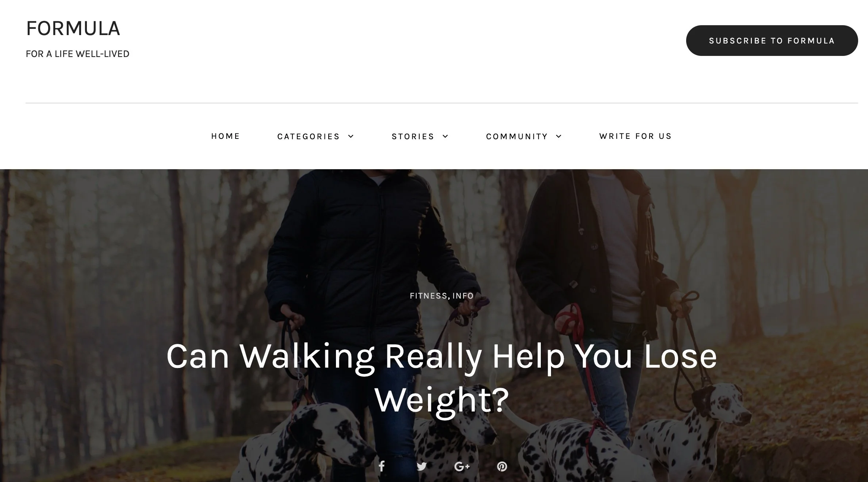
Task: Open the Info category link
Action: 463,296
